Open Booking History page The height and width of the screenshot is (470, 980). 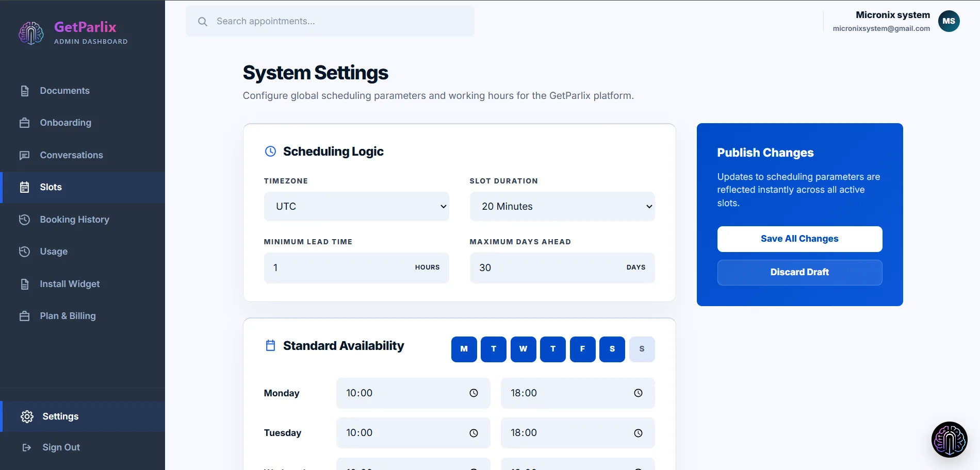[83, 220]
